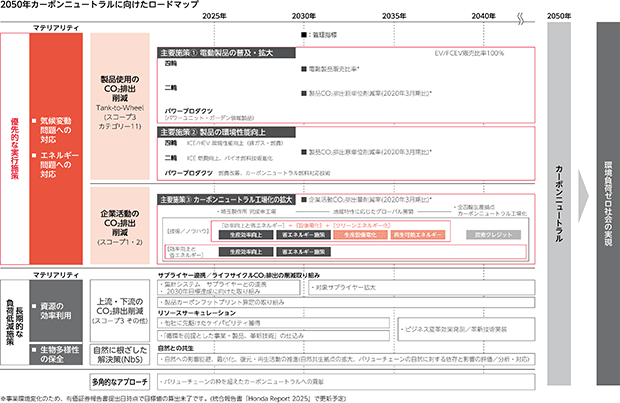Click the '自然に根ざした解決策(NbS)' box
The image size is (620, 403).
pyautogui.click(x=120, y=354)
